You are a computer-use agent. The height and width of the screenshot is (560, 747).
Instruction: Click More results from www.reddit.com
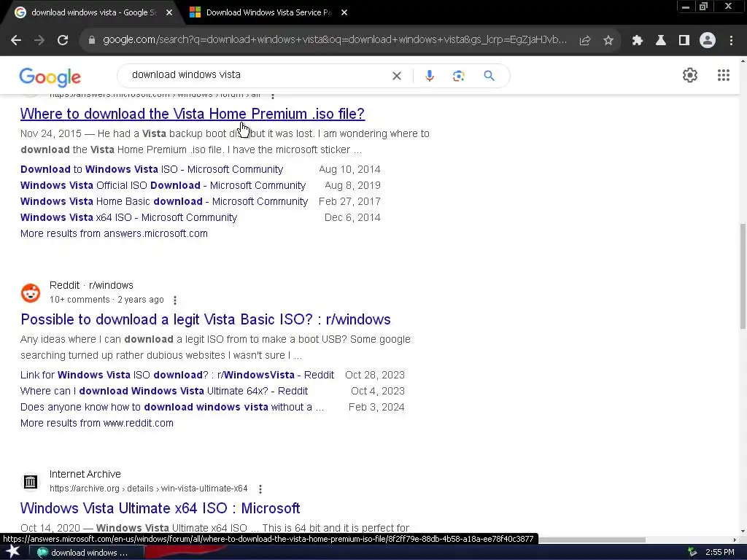point(97,424)
